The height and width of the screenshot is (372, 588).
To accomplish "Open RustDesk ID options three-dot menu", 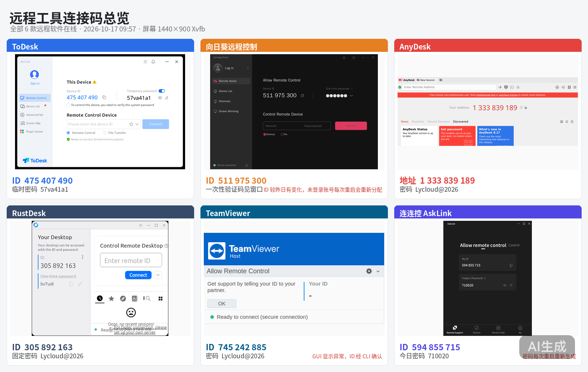I will 83,257.
